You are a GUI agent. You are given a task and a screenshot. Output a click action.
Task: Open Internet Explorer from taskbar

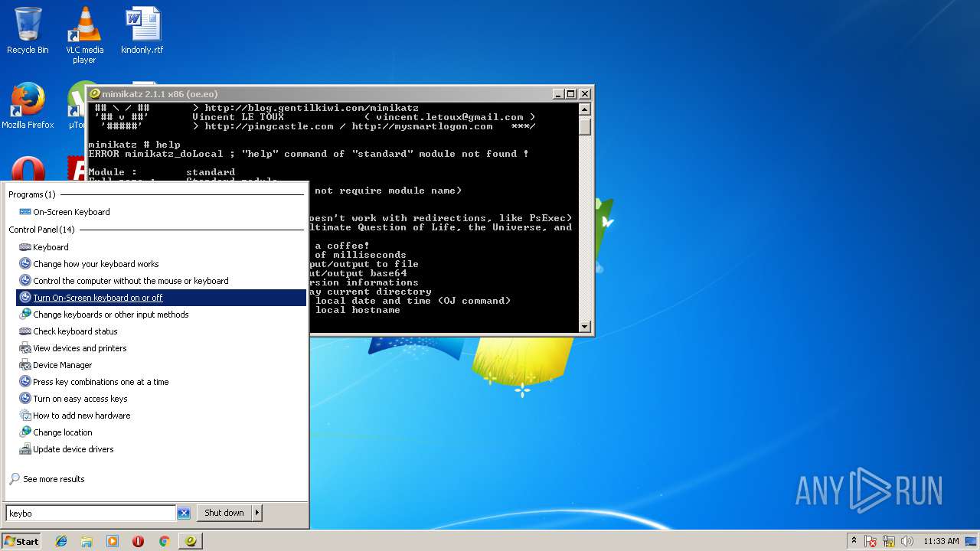pyautogui.click(x=61, y=541)
